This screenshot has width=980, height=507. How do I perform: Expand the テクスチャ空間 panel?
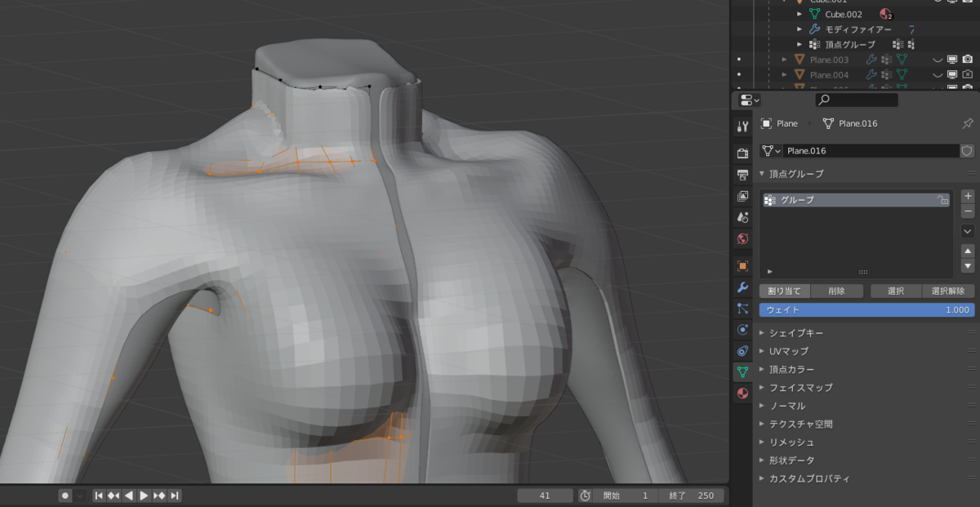(x=762, y=424)
